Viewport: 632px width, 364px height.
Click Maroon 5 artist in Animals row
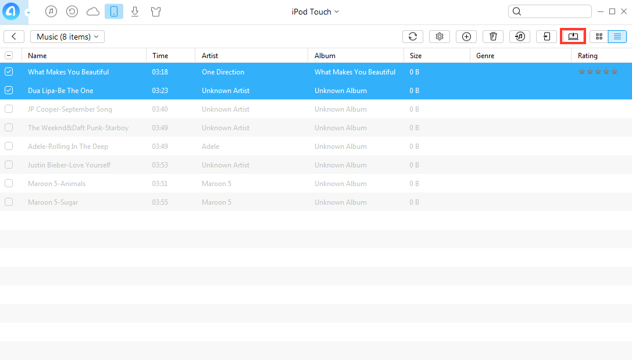216,183
